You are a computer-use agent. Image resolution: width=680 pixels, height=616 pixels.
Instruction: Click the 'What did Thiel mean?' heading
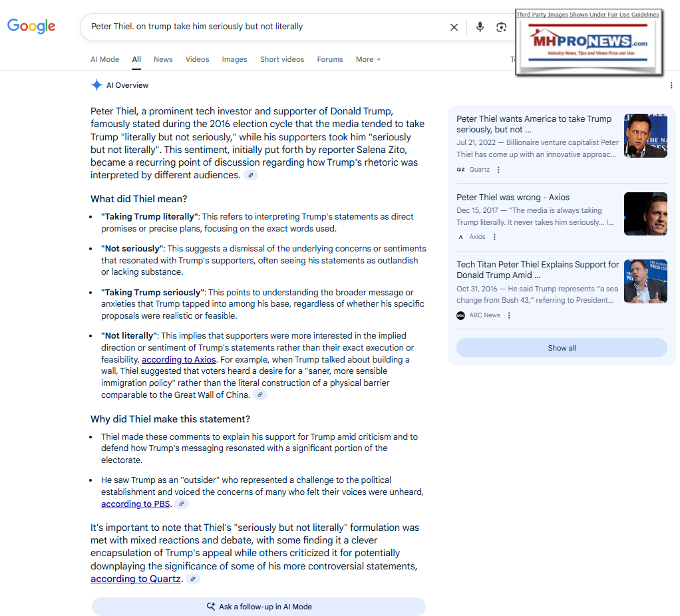pyautogui.click(x=139, y=199)
